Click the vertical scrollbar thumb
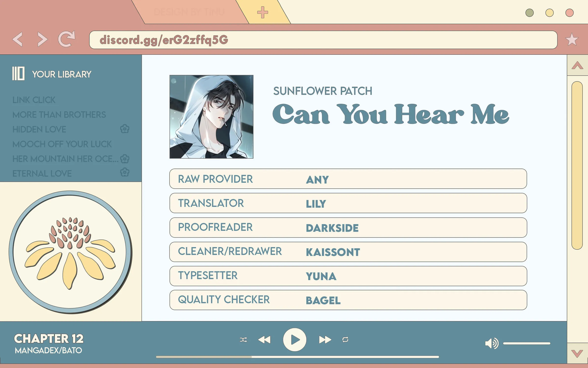Viewport: 588px width, 368px height. [x=577, y=165]
